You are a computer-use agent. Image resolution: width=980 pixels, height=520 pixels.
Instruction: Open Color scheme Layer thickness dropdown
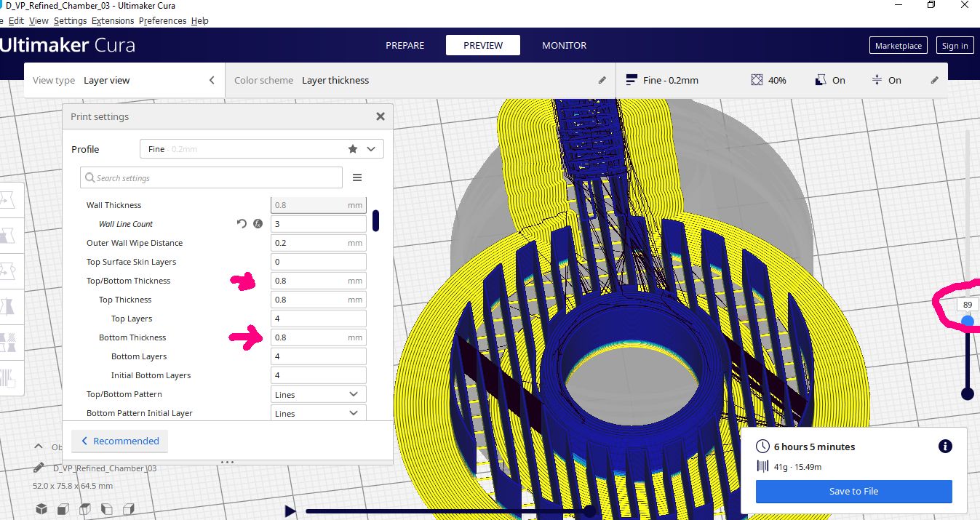[x=420, y=80]
